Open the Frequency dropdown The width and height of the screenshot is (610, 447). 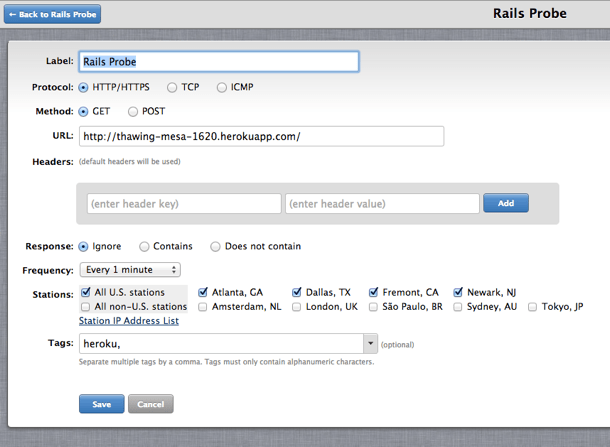point(130,270)
